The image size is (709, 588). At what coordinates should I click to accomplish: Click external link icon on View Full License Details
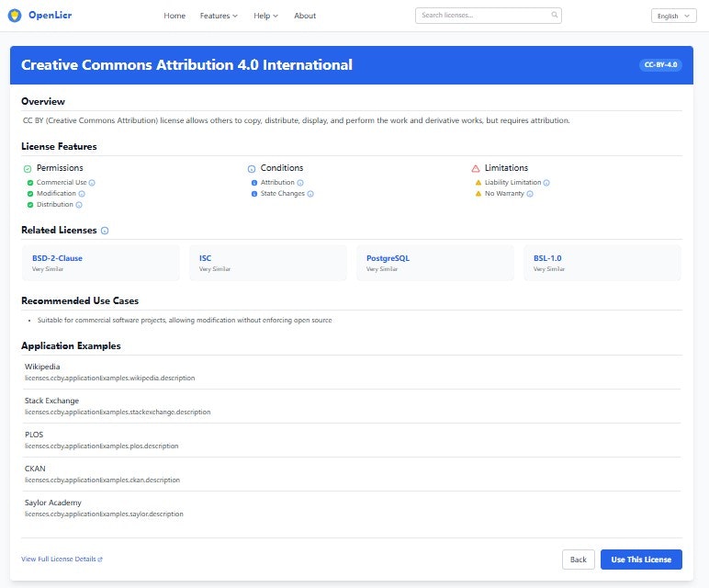pyautogui.click(x=100, y=560)
